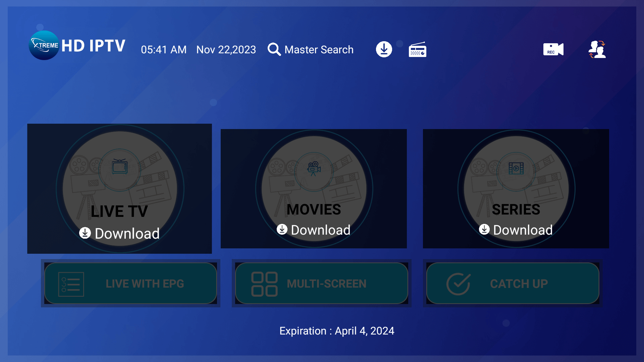Open the LIVE TV tile
Viewport: 644px width, 362px height.
coord(119,211)
